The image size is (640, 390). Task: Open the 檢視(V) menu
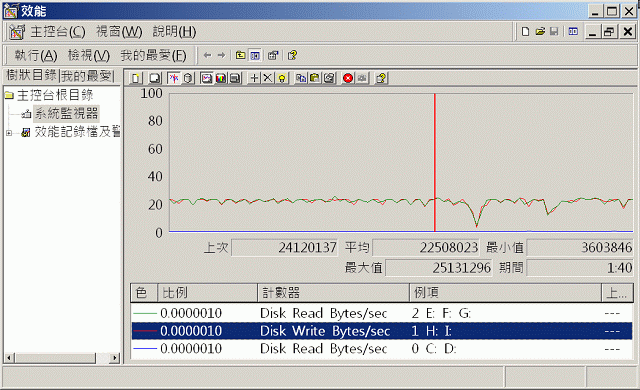click(89, 55)
